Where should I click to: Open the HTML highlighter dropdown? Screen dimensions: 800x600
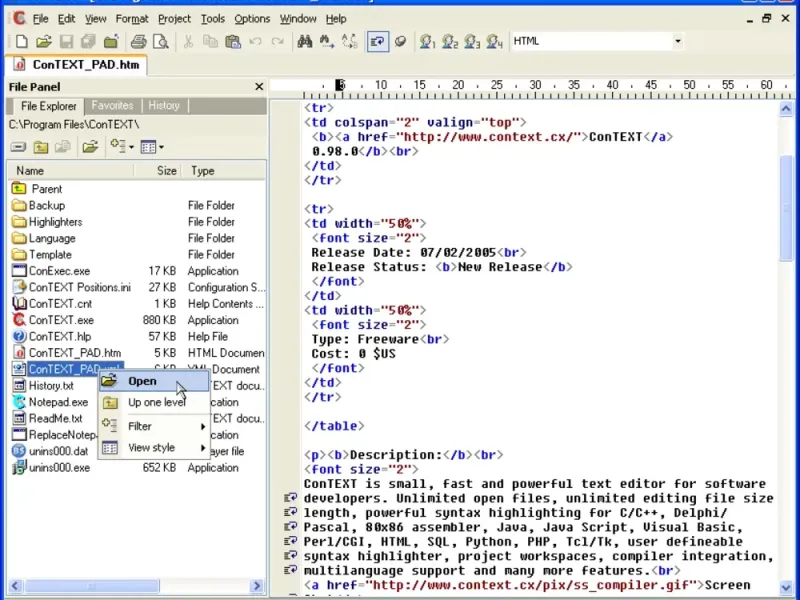pyautogui.click(x=677, y=41)
